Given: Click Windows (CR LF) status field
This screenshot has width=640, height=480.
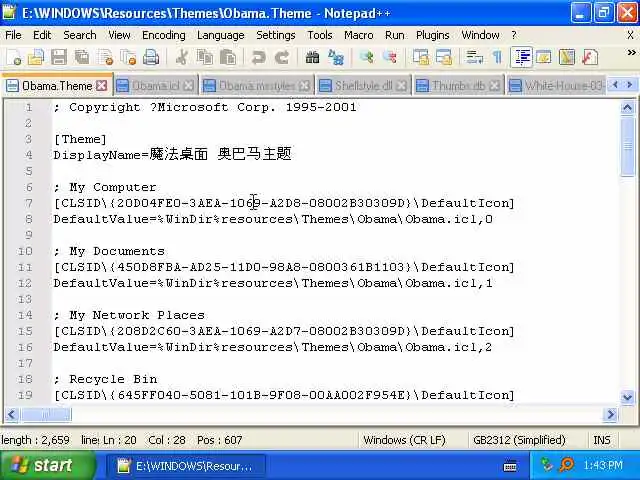Looking at the screenshot, I should 404,440.
